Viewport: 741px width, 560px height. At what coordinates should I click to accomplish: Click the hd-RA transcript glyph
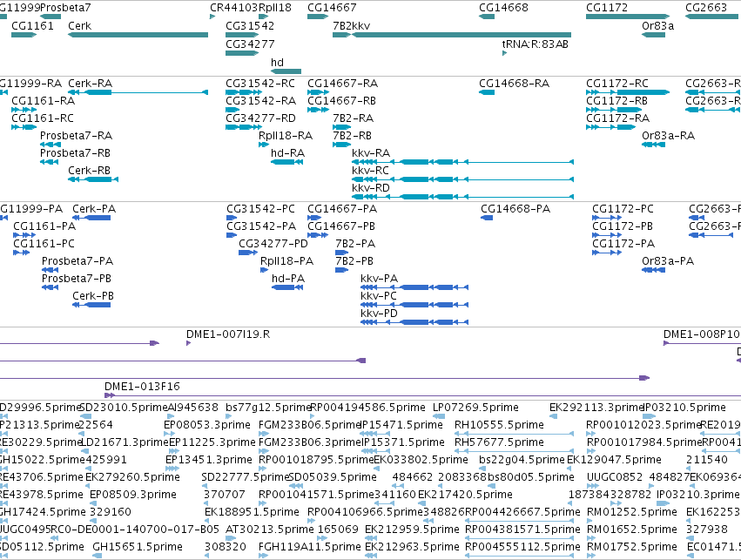coord(286,162)
